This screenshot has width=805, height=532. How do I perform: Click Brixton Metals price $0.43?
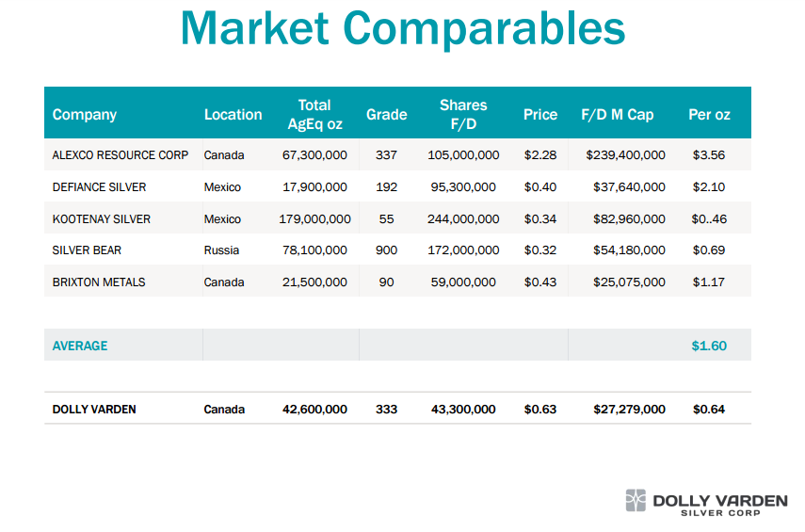point(540,282)
